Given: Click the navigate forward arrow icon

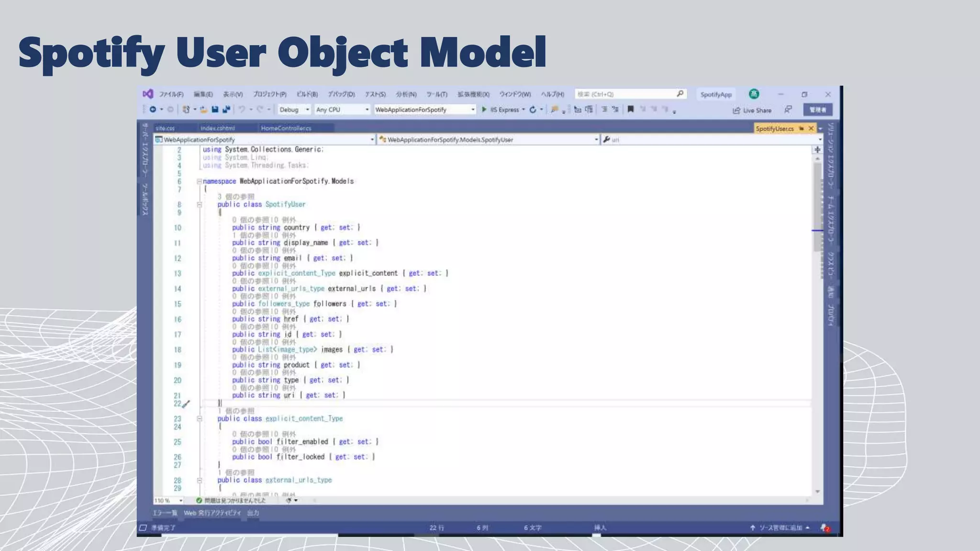Looking at the screenshot, I should (170, 110).
